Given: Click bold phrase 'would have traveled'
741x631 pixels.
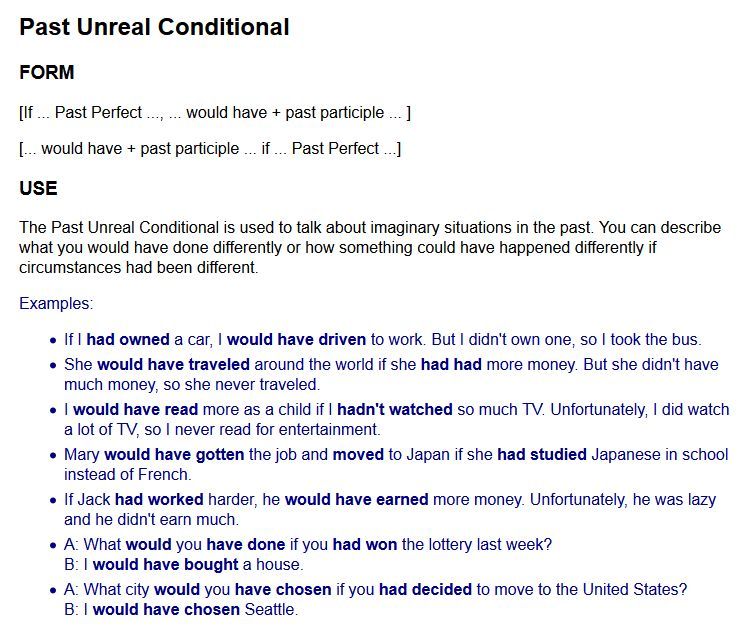Looking at the screenshot, I should [173, 364].
